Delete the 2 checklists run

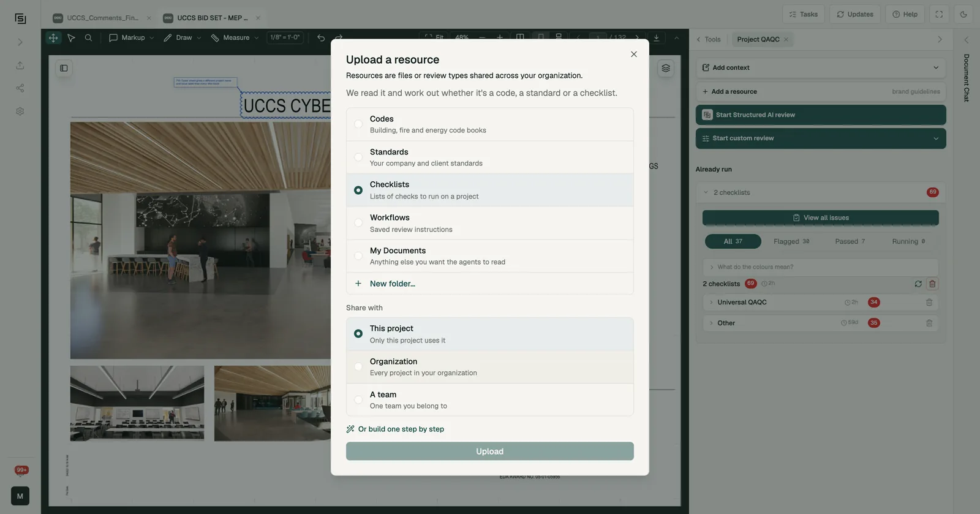tap(932, 284)
